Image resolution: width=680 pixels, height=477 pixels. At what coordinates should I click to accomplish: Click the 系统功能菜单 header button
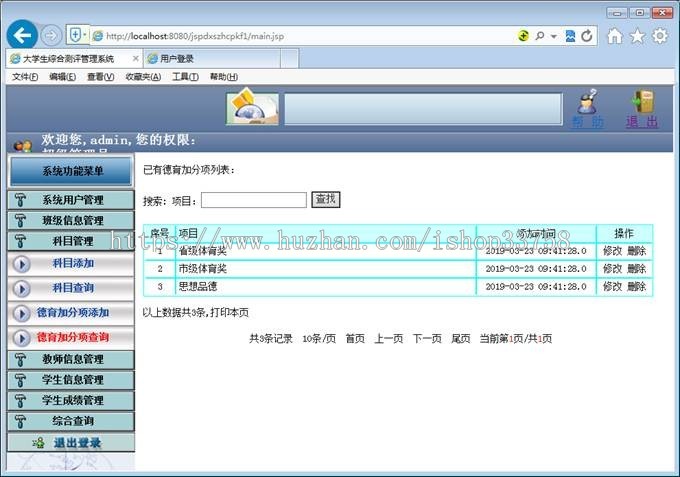(x=72, y=171)
